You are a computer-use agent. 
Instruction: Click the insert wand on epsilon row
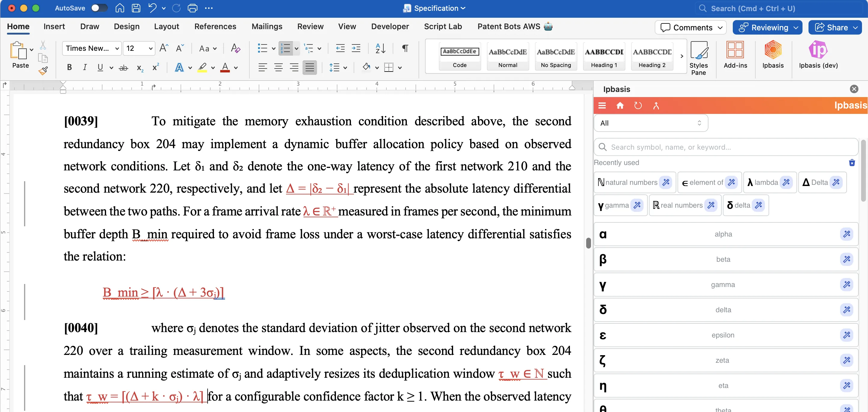point(846,335)
